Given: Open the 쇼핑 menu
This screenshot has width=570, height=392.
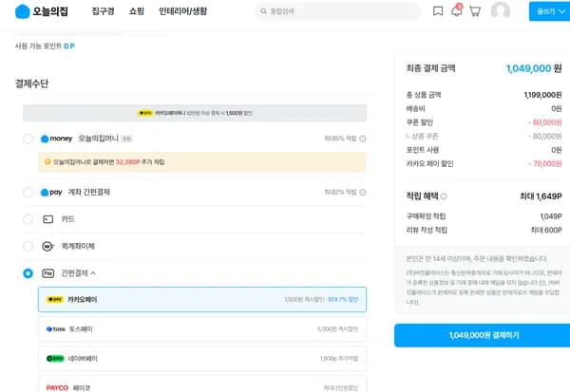Looking at the screenshot, I should 137,11.
